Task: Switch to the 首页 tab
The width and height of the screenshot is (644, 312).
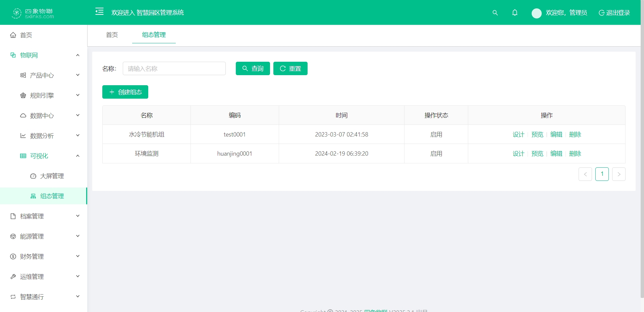Action: point(112,35)
